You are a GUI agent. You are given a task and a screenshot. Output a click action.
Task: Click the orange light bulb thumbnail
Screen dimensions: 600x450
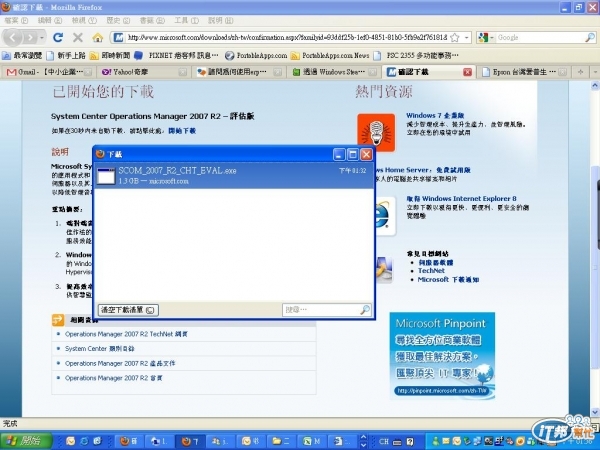tap(376, 133)
